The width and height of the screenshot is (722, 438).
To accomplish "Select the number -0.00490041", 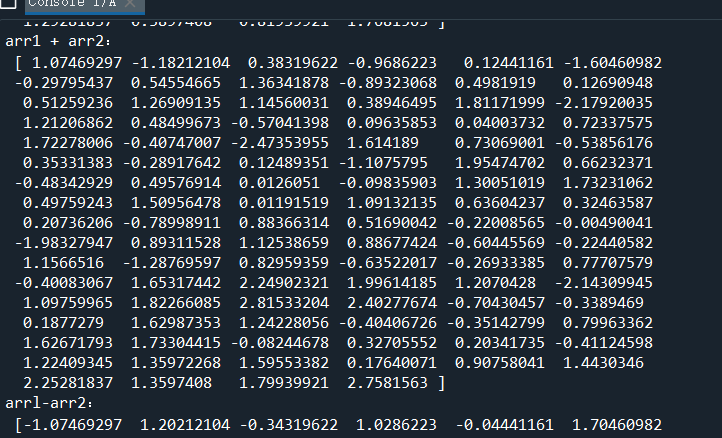I will (x=603, y=223).
